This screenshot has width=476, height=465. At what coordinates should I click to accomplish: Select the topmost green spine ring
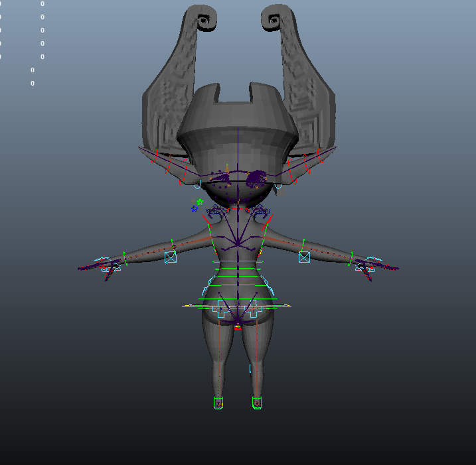[x=238, y=261]
